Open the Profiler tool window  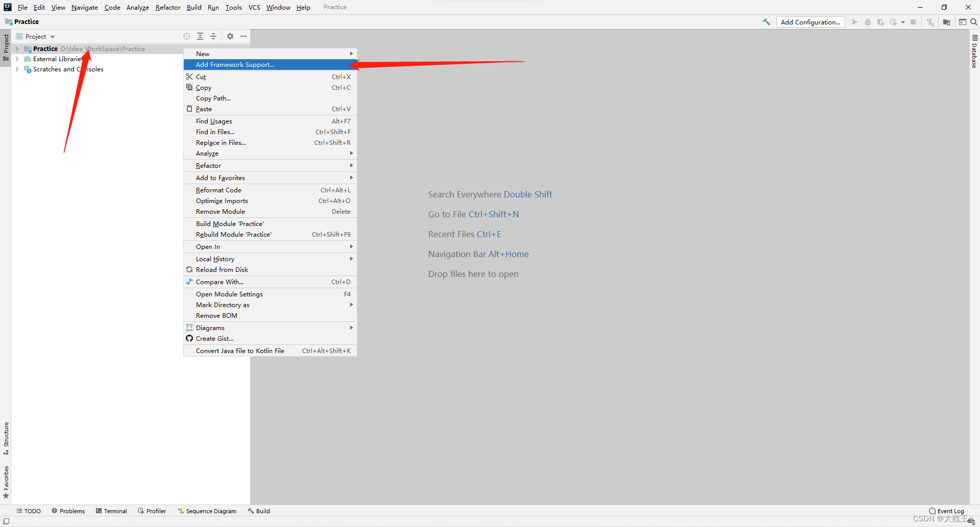coord(152,511)
